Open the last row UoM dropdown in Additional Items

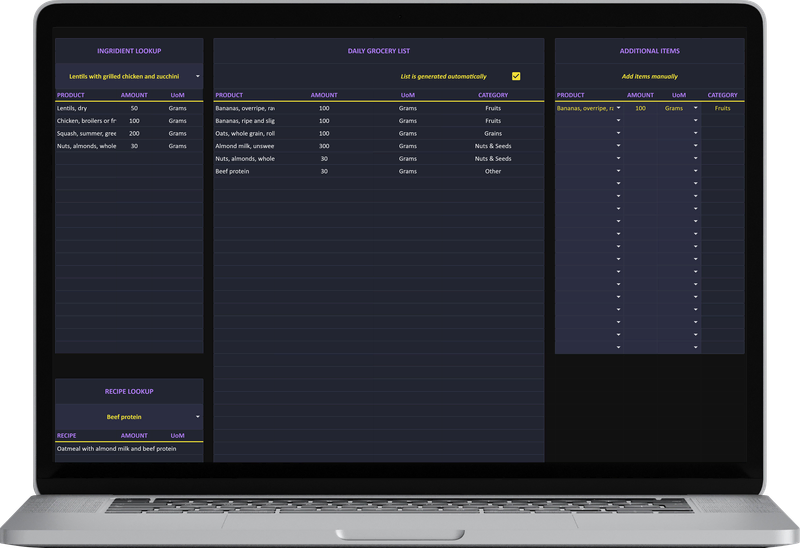coord(695,347)
